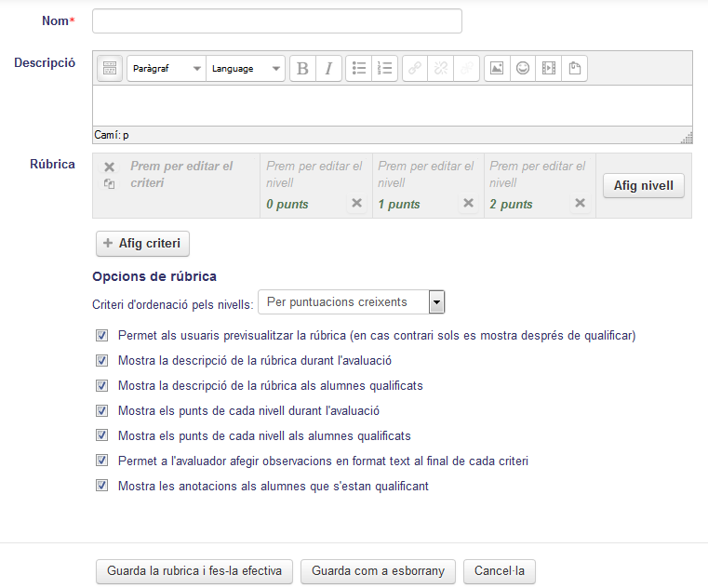
Task: Remove the 2 punts level
Action: 580,203
